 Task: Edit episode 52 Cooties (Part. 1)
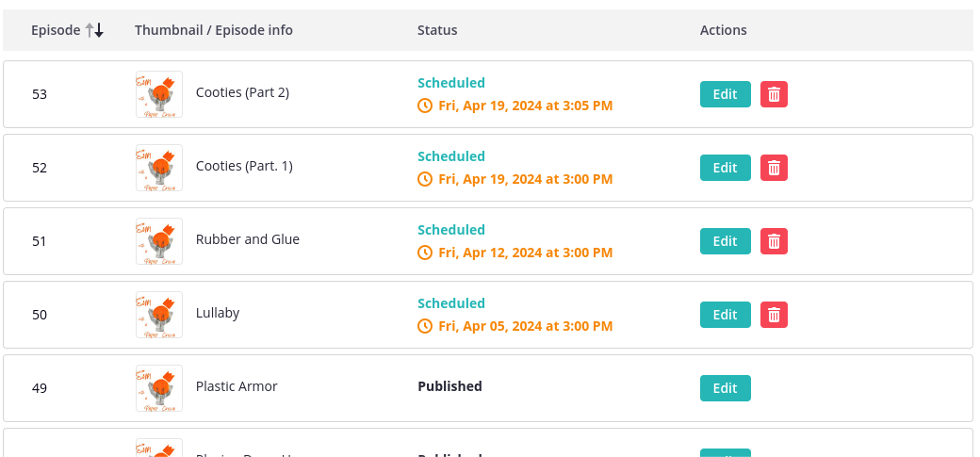(725, 168)
